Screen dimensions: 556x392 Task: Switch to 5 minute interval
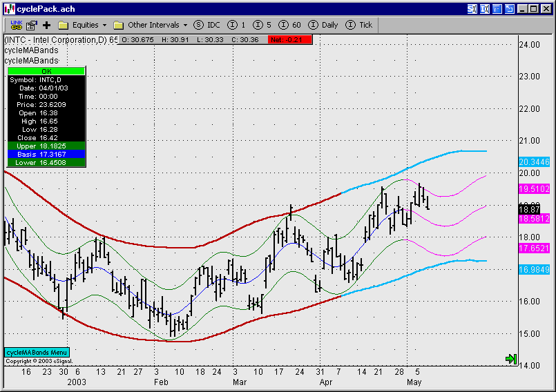(x=262, y=25)
